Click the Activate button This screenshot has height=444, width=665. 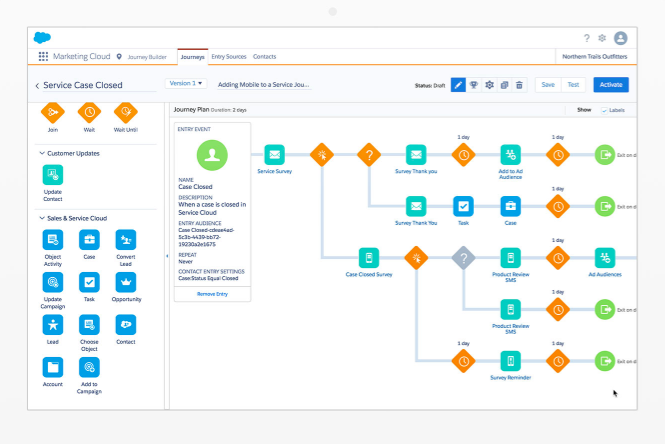click(611, 85)
